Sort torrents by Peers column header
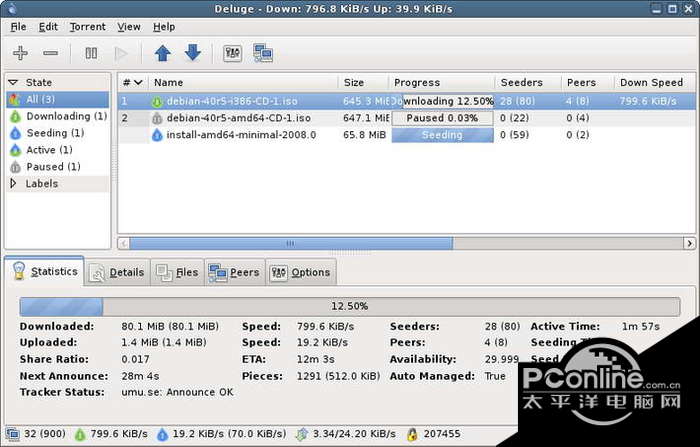 [x=588, y=83]
